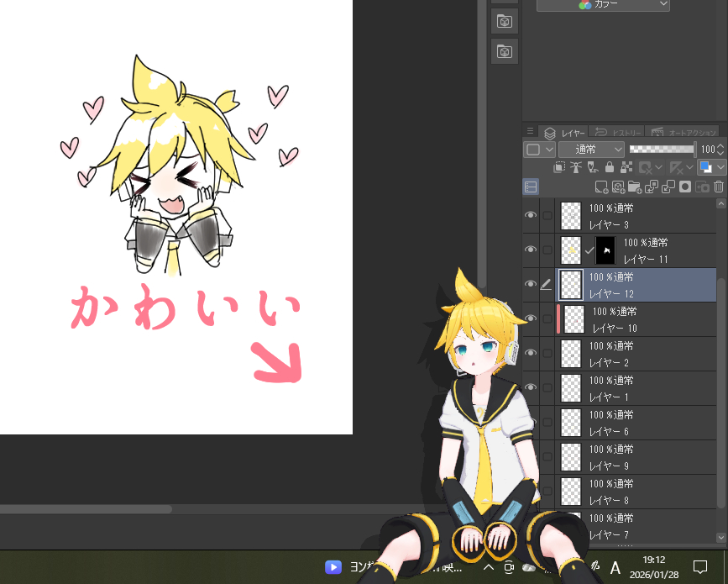
Task: Hide レイヤー 3 using its eye toggle
Action: (x=530, y=215)
